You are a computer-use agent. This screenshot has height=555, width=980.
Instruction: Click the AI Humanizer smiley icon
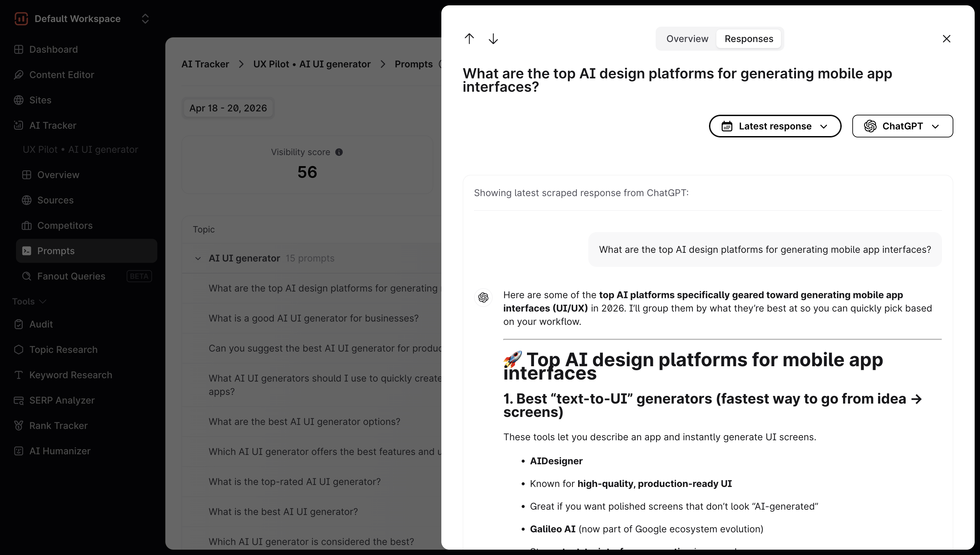(x=18, y=451)
